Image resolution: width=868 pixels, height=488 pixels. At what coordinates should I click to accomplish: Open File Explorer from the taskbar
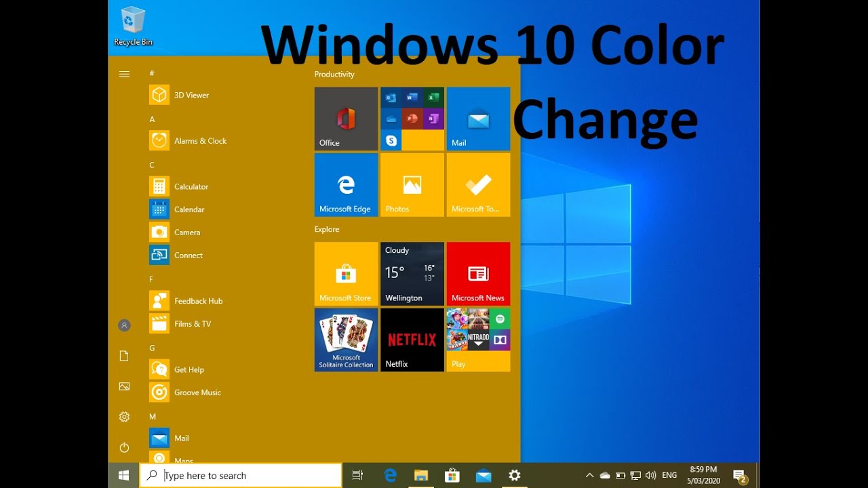[421, 476]
